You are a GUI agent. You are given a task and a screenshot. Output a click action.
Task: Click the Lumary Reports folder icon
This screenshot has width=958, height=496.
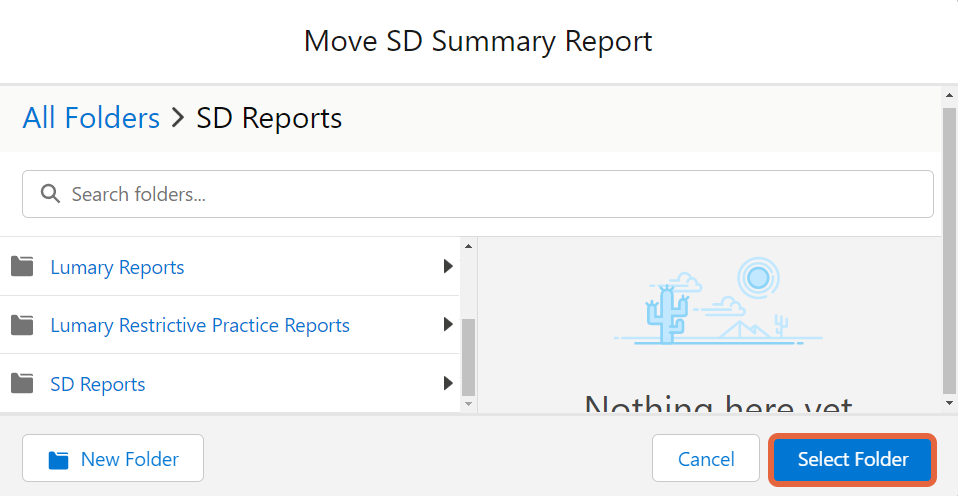22,266
